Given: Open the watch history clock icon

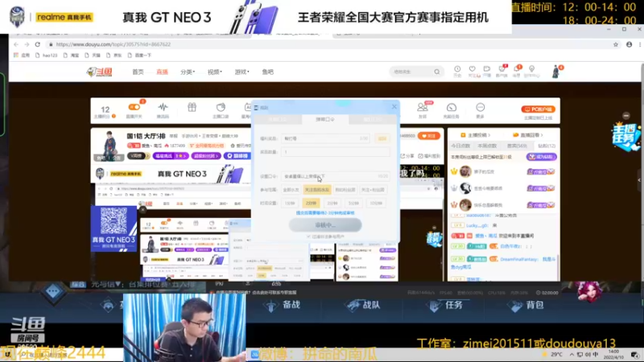Looking at the screenshot, I should (457, 69).
